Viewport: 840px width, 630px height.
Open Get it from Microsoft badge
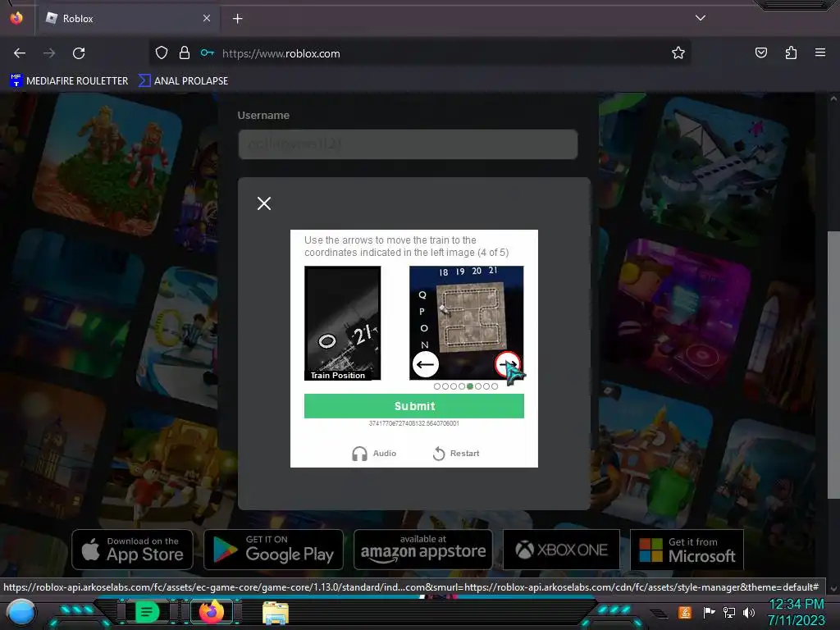click(x=687, y=550)
